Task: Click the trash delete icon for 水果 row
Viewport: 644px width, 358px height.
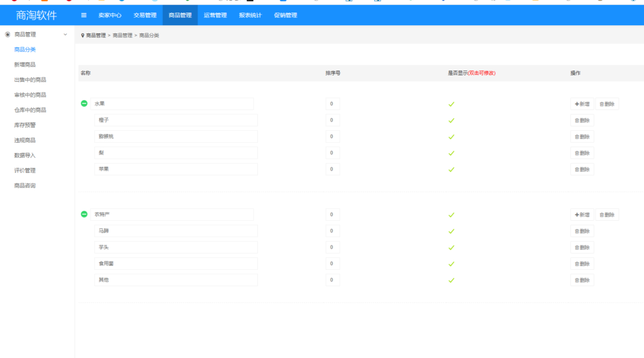Action: [x=602, y=104]
